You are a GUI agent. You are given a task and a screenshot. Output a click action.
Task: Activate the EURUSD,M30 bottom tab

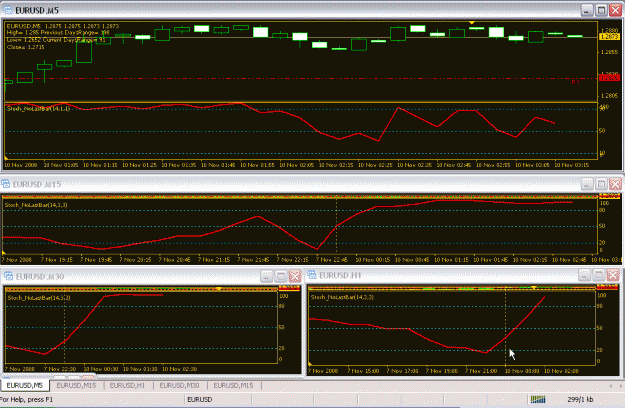(179, 385)
